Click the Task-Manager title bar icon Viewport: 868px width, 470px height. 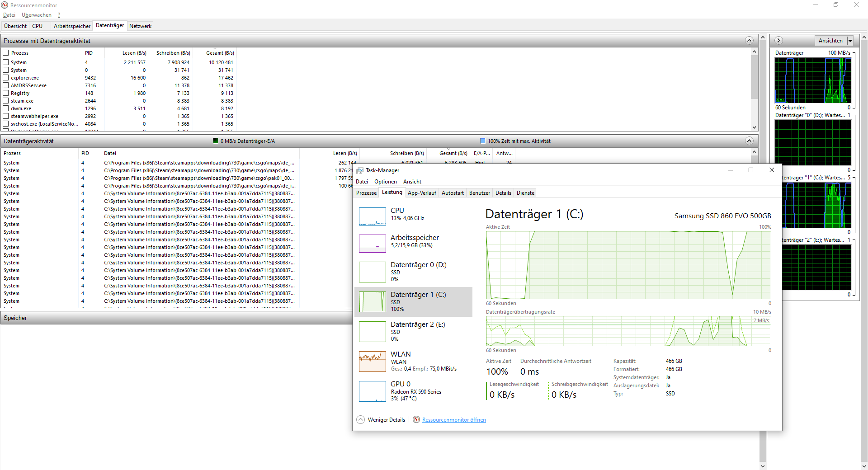point(360,170)
